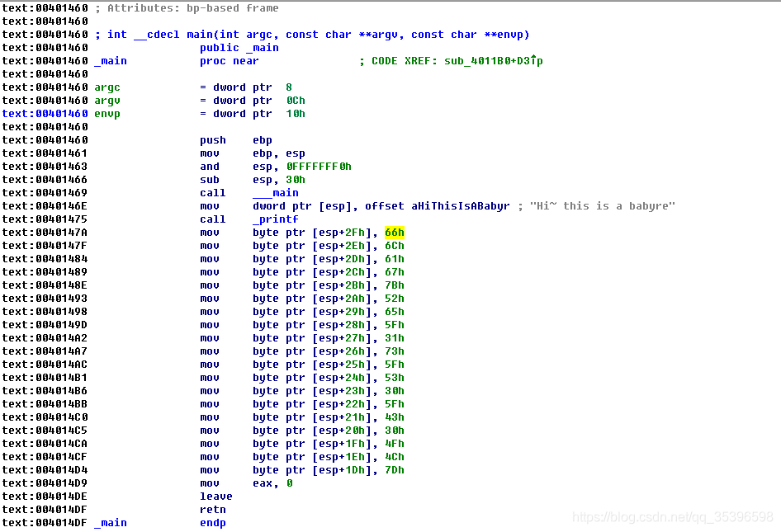Click the leave instruction

tap(215, 497)
